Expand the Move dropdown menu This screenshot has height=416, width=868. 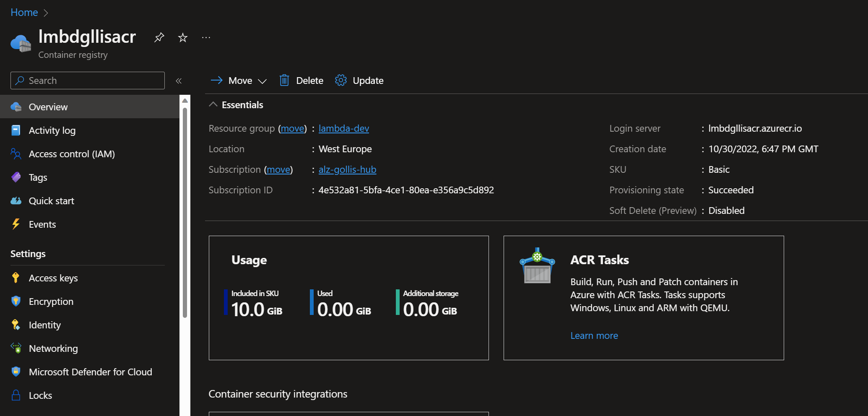pos(262,81)
